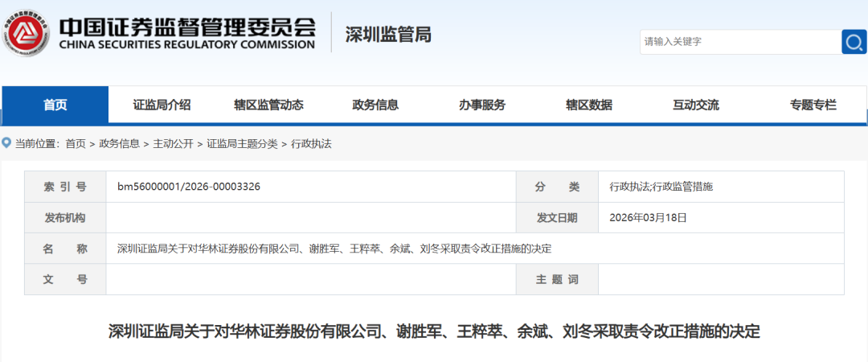The width and height of the screenshot is (868, 362).
Task: Click the document name cell in the table
Action: 475,249
